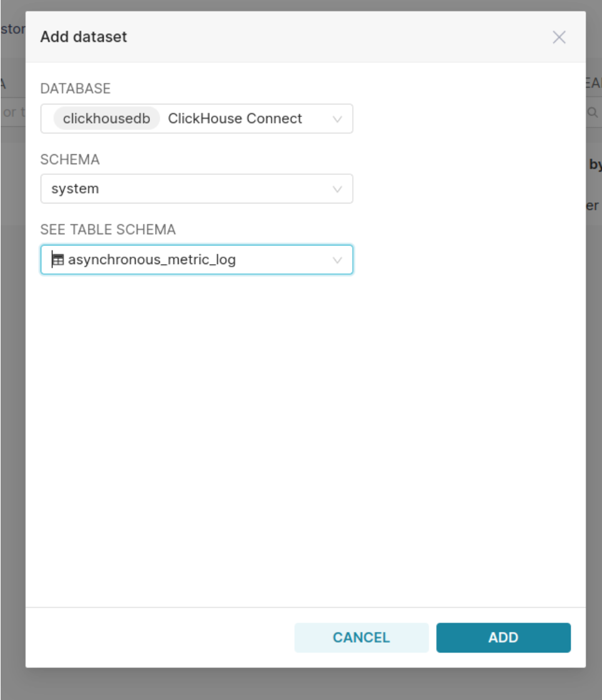Expand the See Table Schema dropdown chevron

337,260
